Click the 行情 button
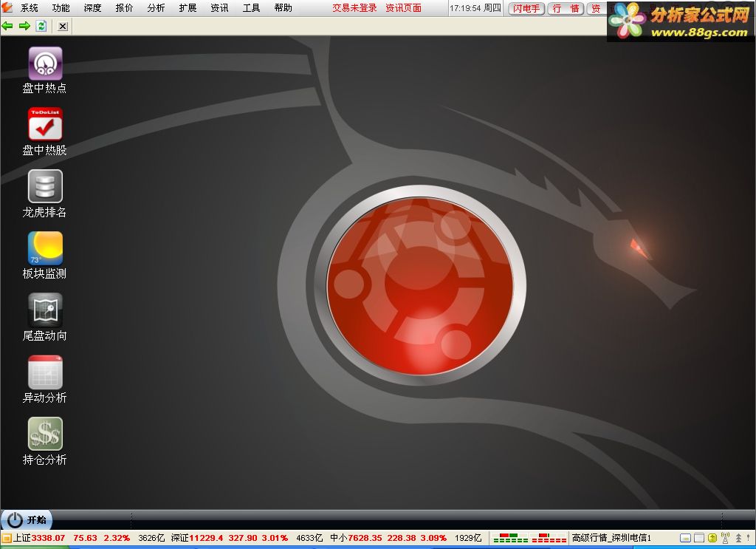Screen dimensions: 756x549 pyautogui.click(x=566, y=9)
